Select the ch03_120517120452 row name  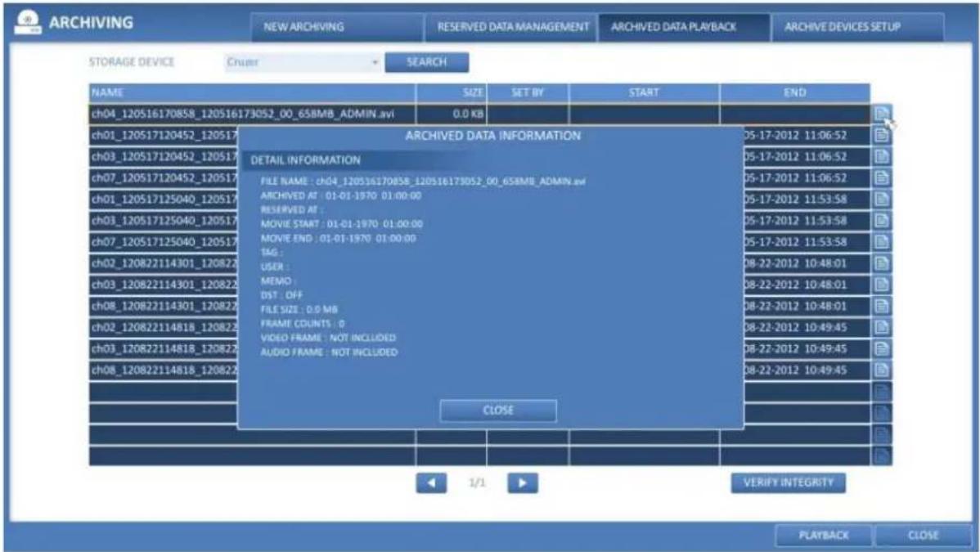164,156
